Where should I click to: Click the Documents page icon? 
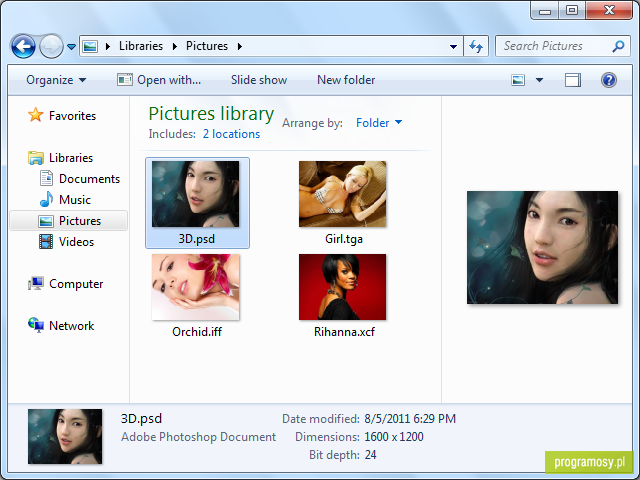click(46, 178)
